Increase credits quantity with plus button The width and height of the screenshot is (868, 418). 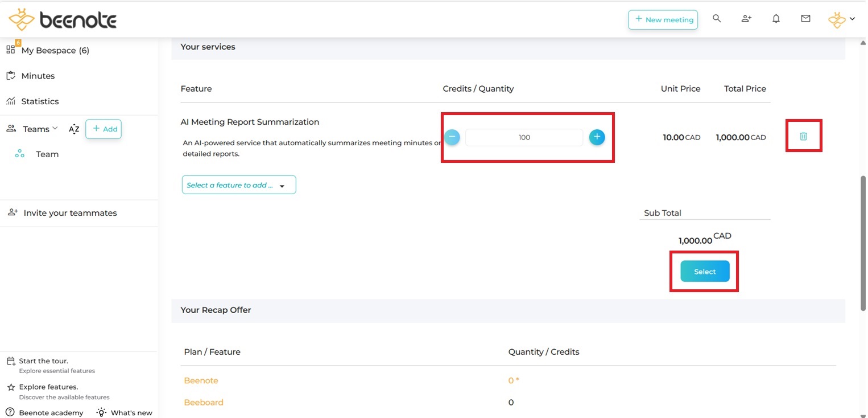coord(597,137)
